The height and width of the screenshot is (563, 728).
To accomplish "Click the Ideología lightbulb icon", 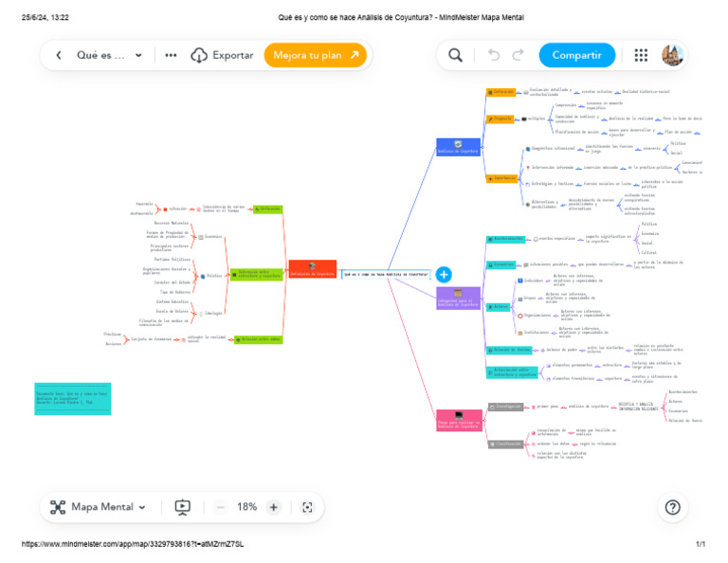I will click(x=201, y=314).
